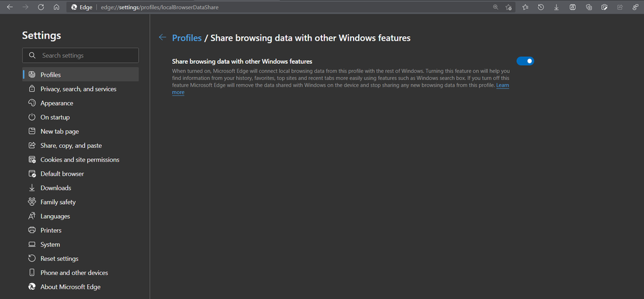Click the zoom magnifier icon in address bar
The height and width of the screenshot is (299, 644).
point(496,7)
